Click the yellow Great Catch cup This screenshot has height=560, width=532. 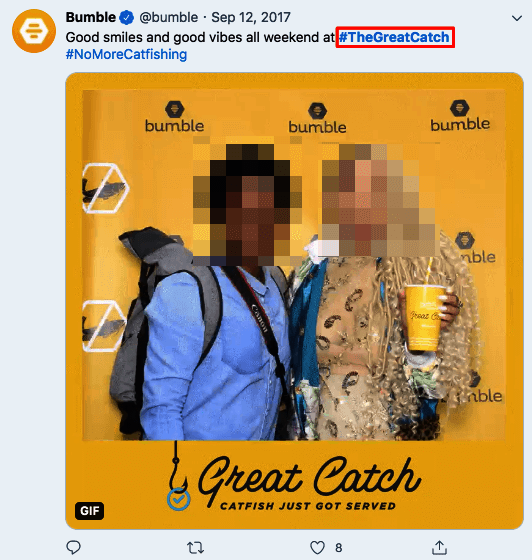point(424,318)
